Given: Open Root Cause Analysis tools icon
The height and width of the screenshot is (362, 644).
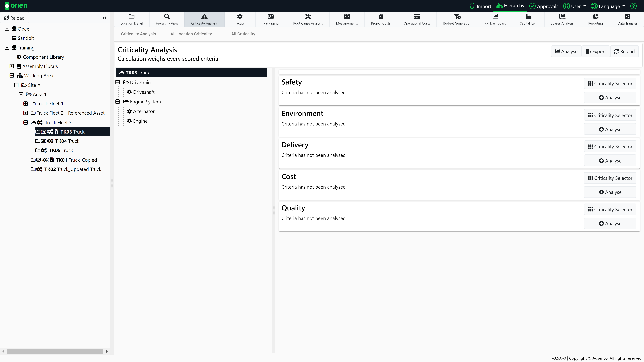Looking at the screenshot, I should click(308, 16).
